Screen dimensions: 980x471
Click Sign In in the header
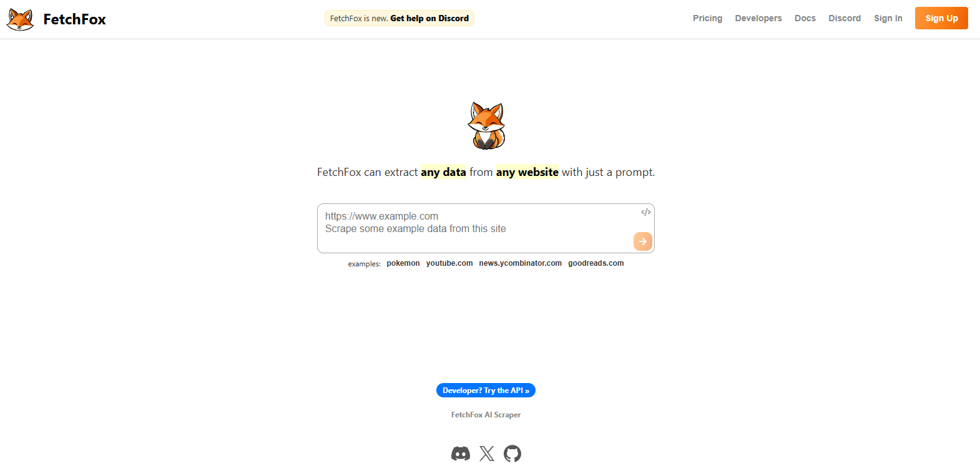(x=888, y=18)
